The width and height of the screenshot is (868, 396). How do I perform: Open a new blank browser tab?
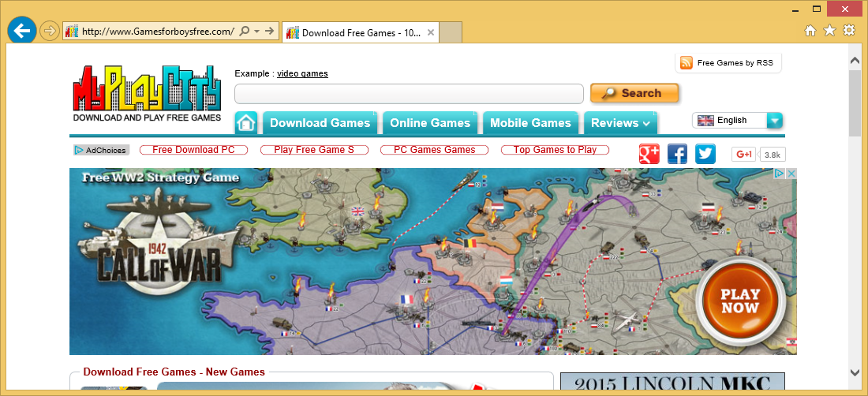point(451,32)
